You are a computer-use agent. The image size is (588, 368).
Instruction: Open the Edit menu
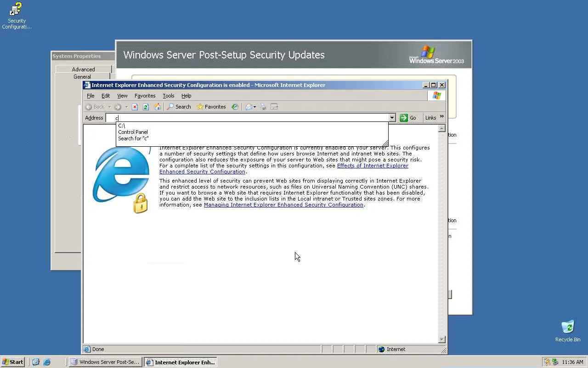(x=106, y=96)
